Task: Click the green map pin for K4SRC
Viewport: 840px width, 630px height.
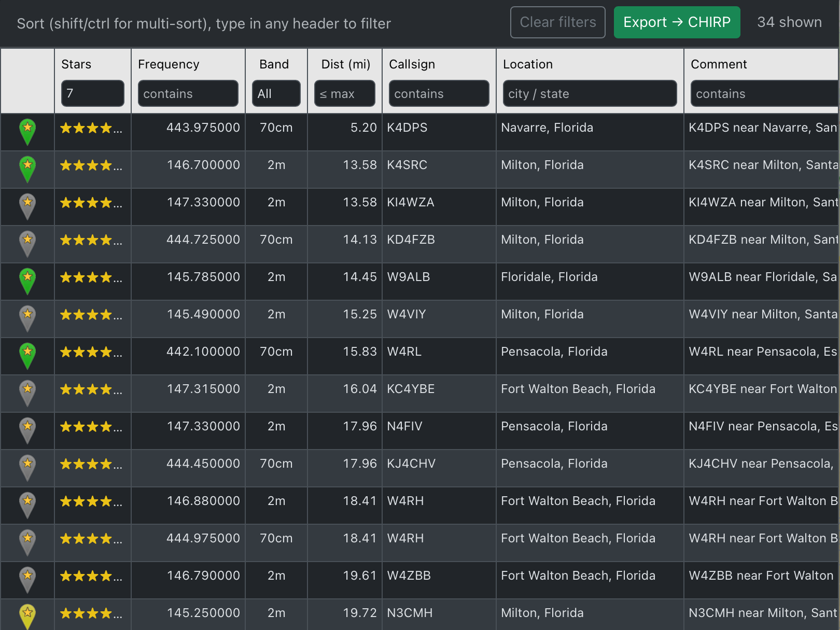Action: 27,169
